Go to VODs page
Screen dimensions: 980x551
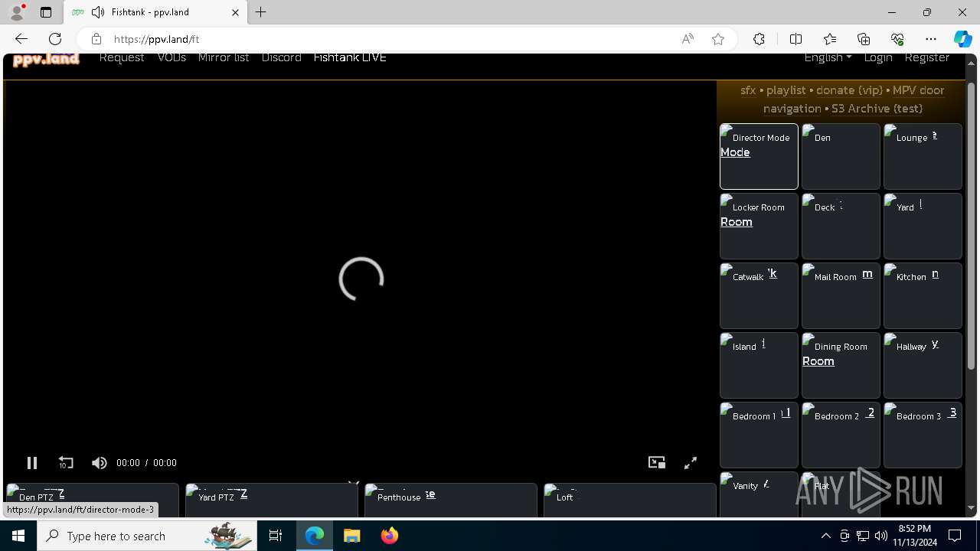171,57
